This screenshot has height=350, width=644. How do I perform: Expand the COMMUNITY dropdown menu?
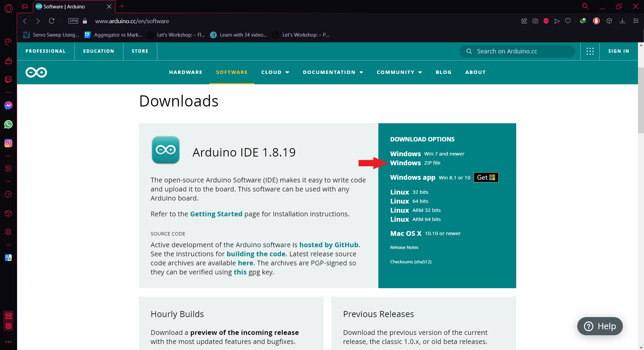[399, 72]
